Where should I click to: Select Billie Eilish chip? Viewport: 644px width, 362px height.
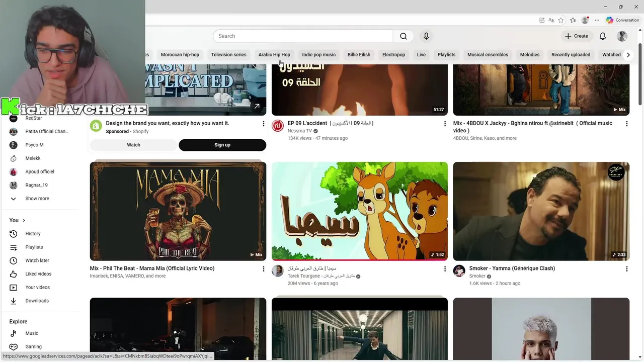point(359,55)
